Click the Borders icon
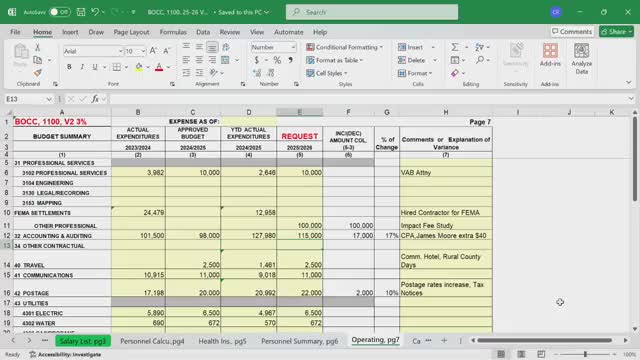Screen dimensions: 640x360 point(117,67)
